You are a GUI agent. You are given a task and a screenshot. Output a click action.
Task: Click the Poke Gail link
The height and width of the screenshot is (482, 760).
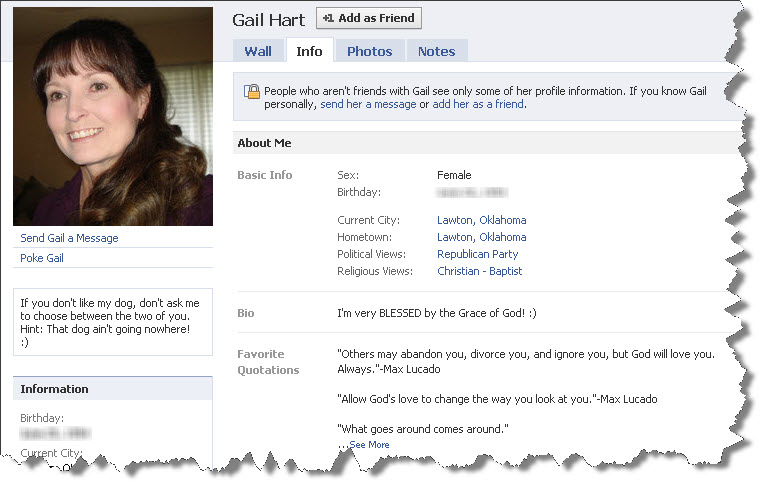[42, 258]
